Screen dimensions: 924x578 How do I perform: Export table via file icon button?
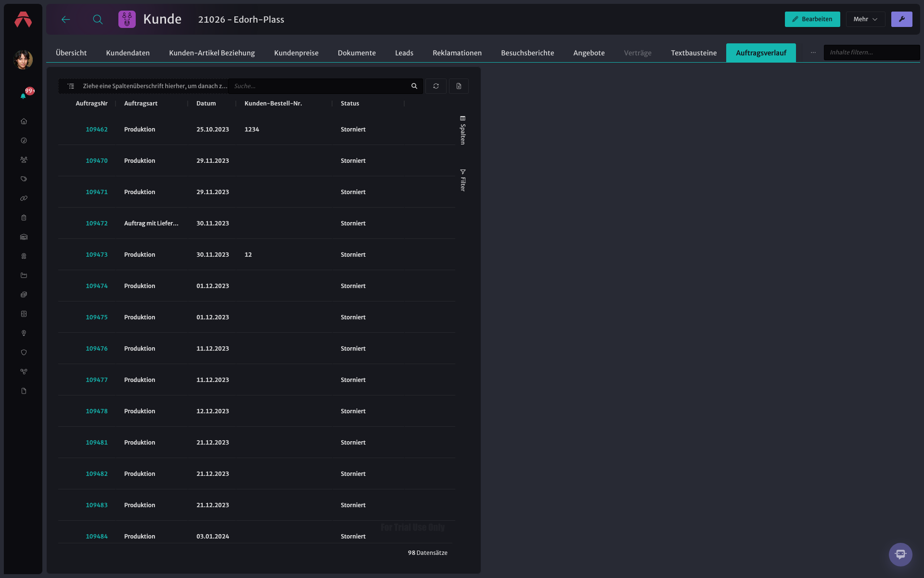click(459, 86)
